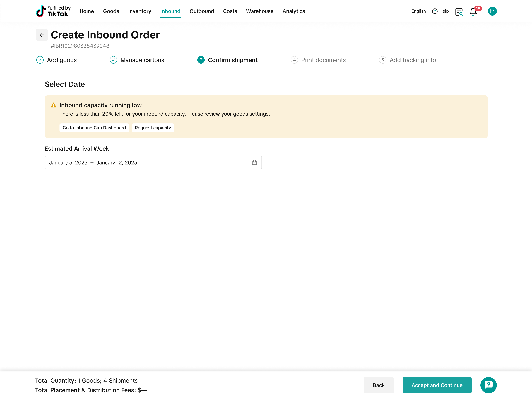Viewport: 532px width, 399px height.
Task: Go to the Outbound menu
Action: coord(201,11)
